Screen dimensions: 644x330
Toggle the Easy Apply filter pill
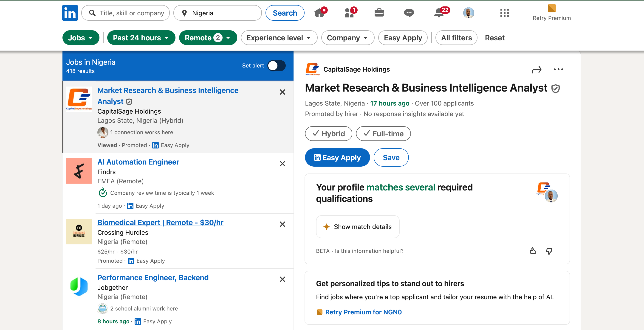(x=402, y=38)
